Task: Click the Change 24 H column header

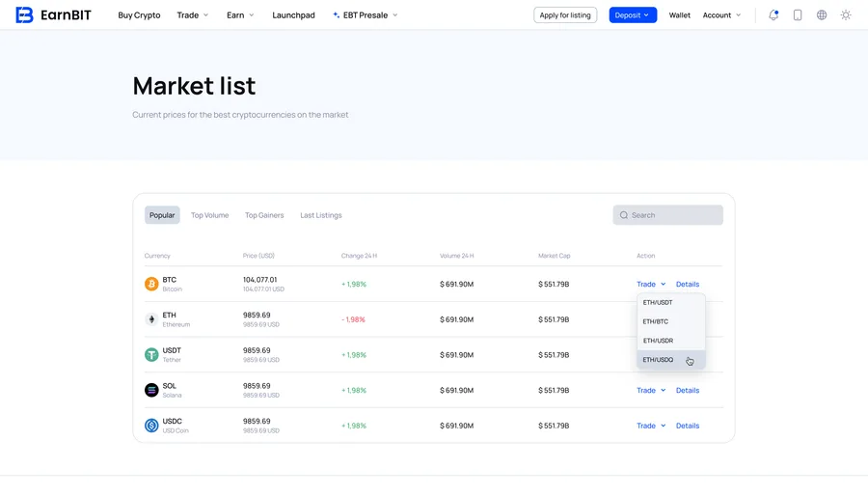Action: [x=360, y=256]
